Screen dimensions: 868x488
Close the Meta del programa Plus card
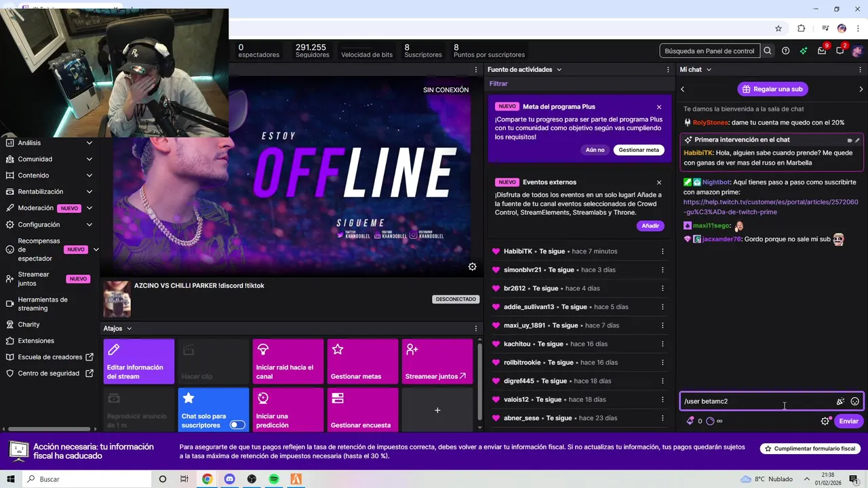(658, 106)
